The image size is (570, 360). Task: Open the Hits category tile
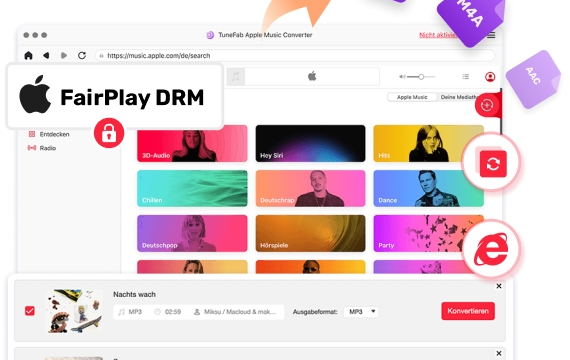429,143
